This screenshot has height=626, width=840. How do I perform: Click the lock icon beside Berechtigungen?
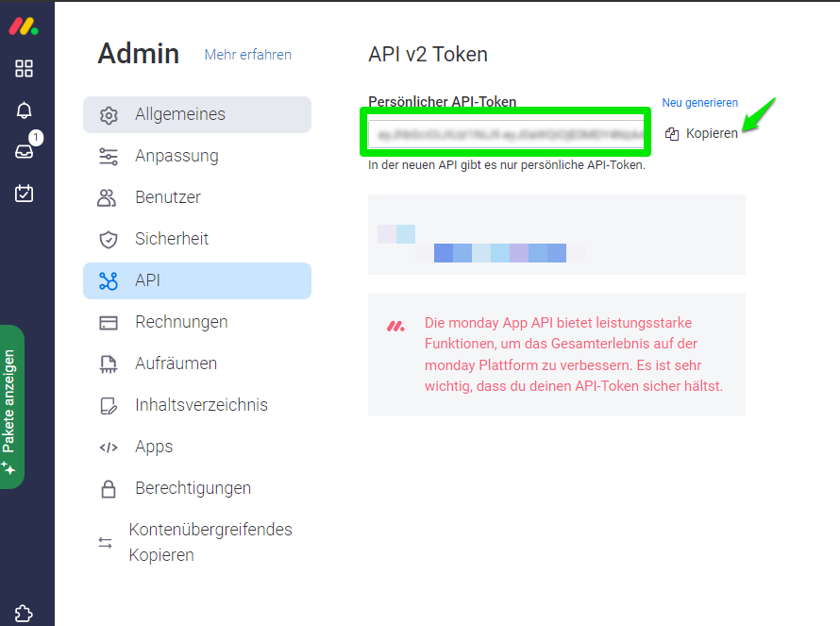(109, 489)
